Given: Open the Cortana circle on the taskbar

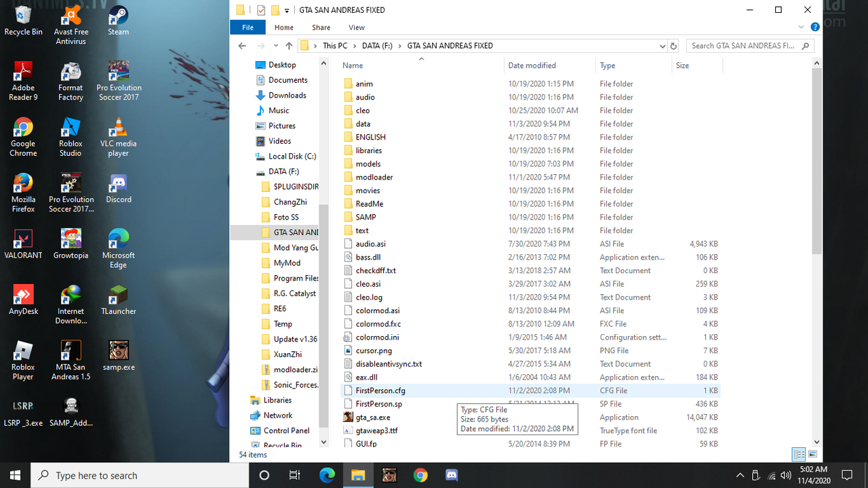Looking at the screenshot, I should (264, 475).
